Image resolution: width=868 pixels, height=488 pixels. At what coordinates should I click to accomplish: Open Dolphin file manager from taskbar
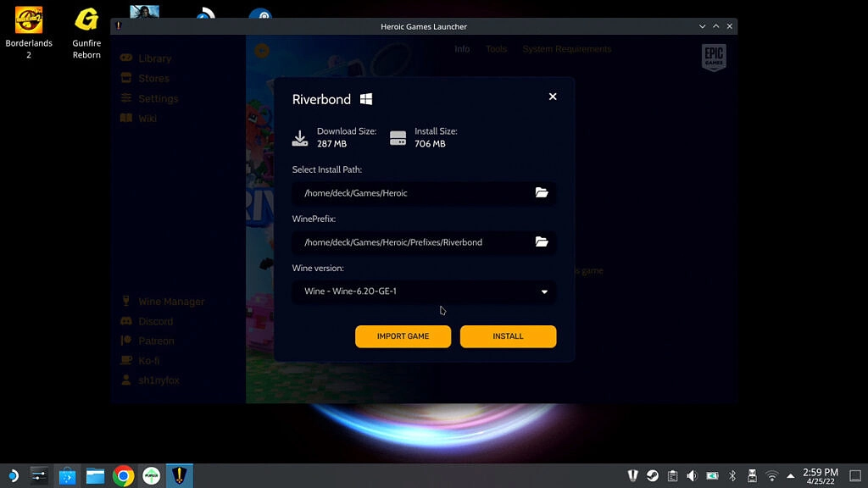[x=95, y=476]
